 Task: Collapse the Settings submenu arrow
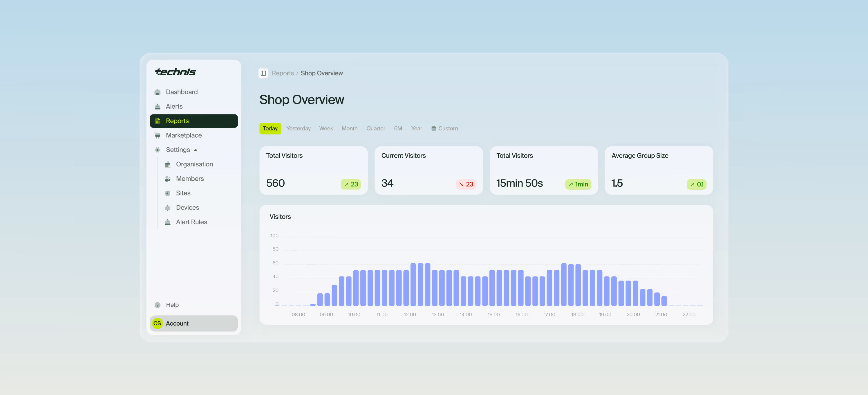[x=196, y=150]
